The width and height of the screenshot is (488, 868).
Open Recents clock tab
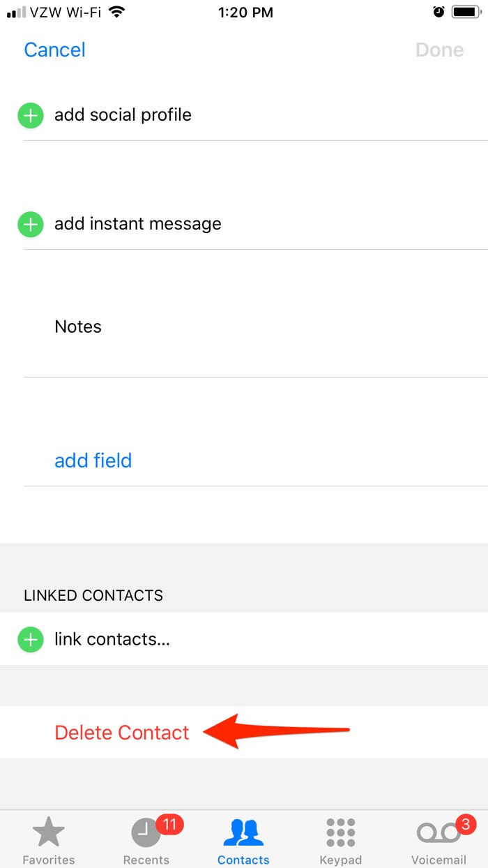[146, 832]
